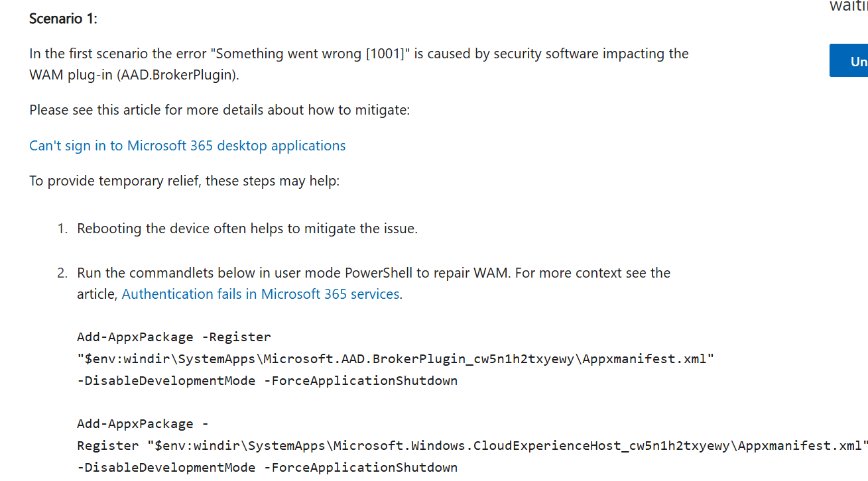Click the '-DisableDevelopmentMode' text in the first code block
868x481 pixels.
[x=166, y=380]
